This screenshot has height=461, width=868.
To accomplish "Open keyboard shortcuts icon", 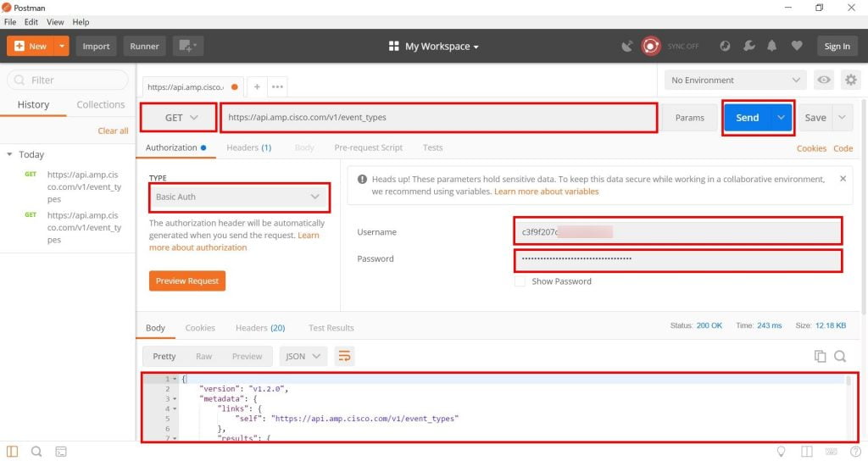I will (x=831, y=452).
